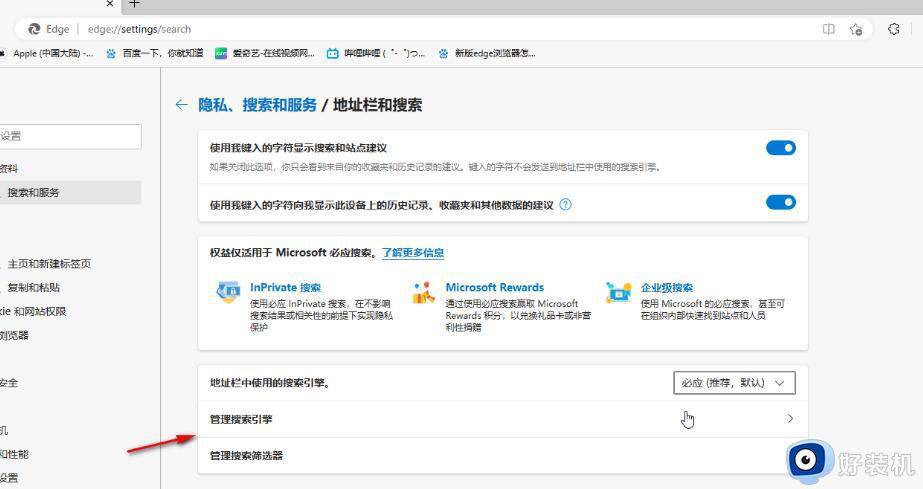The height and width of the screenshot is (489, 923).
Task: Open the 百度一下 bookmark
Action: 155,53
